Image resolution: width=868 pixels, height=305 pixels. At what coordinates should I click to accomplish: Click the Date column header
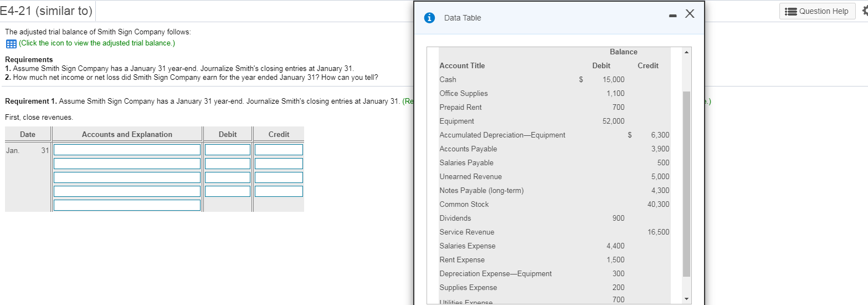point(28,134)
